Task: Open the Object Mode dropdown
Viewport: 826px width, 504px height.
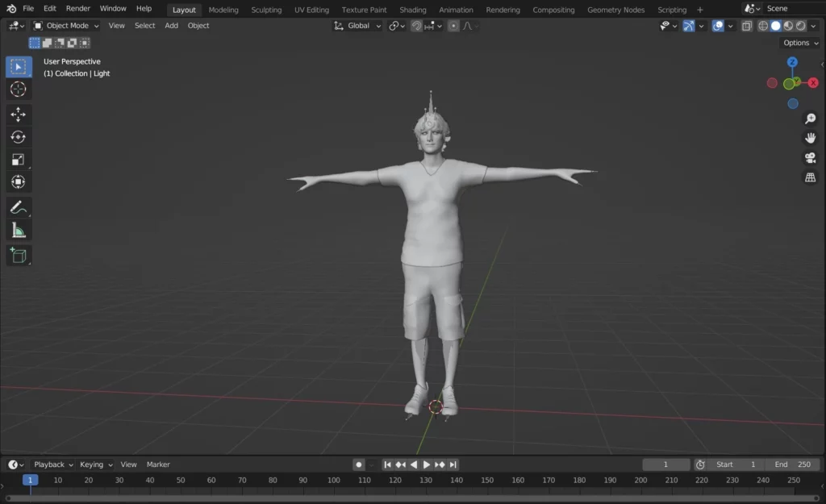Action: click(x=66, y=26)
